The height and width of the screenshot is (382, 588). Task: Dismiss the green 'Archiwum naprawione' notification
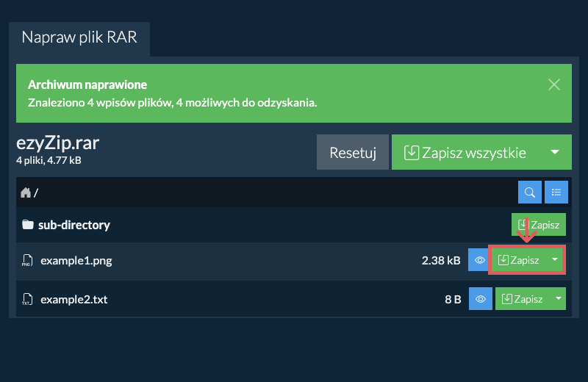tap(554, 84)
